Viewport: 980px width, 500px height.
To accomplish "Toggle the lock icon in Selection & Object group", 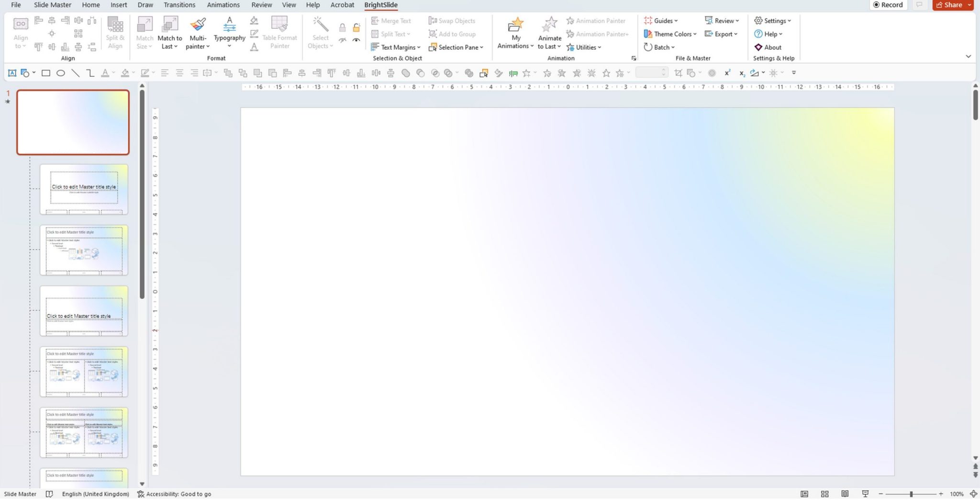I will 343,27.
